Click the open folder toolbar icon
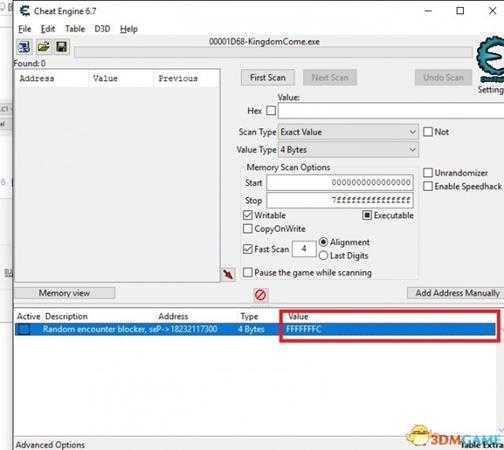504x450 pixels. pyautogui.click(x=43, y=47)
